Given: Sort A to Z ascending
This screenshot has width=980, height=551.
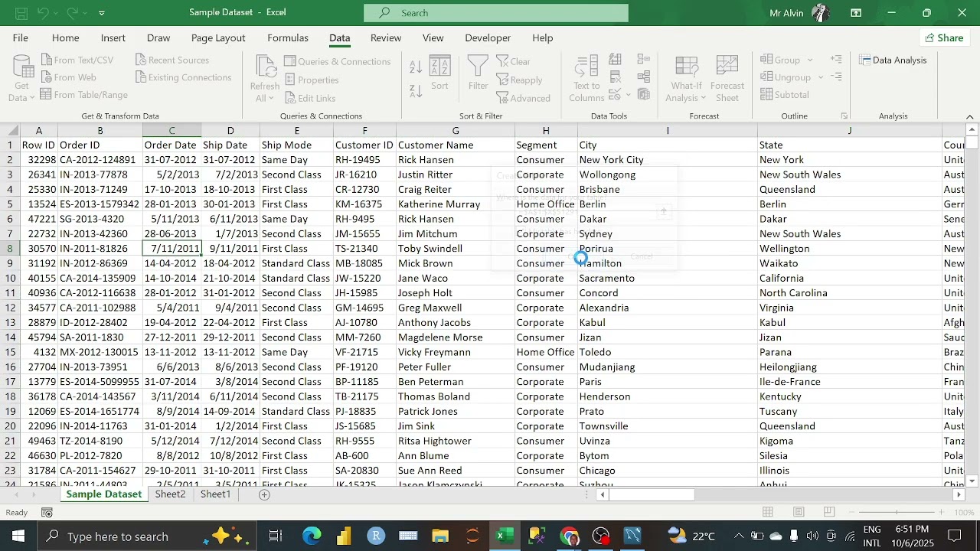Looking at the screenshot, I should 416,67.
